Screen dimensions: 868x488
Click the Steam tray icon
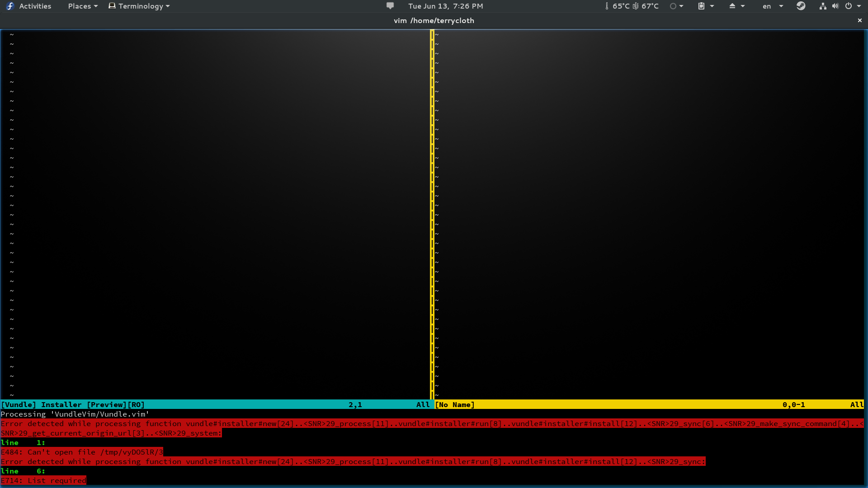pos(801,6)
